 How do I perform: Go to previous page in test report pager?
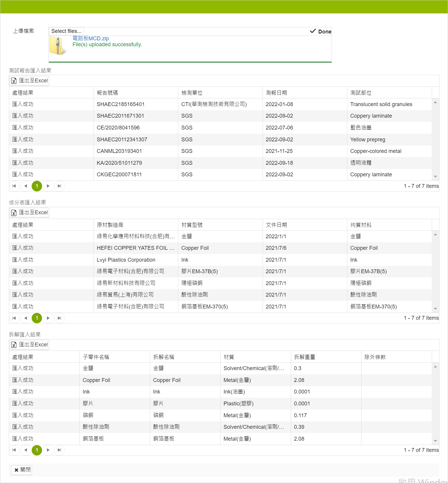click(26, 186)
